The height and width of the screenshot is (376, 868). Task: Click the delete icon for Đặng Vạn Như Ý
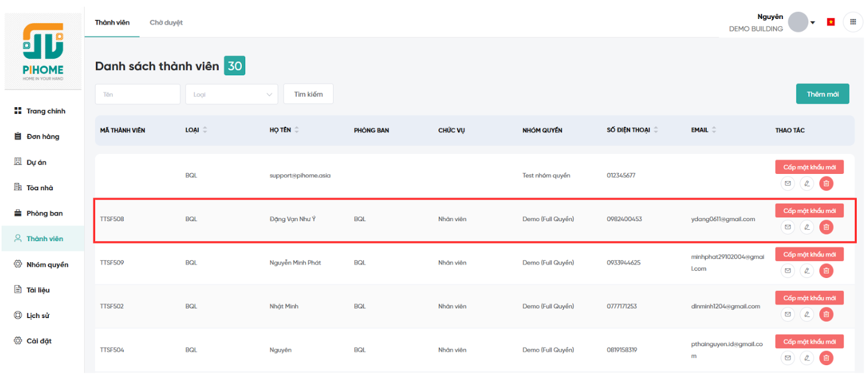coord(826,227)
